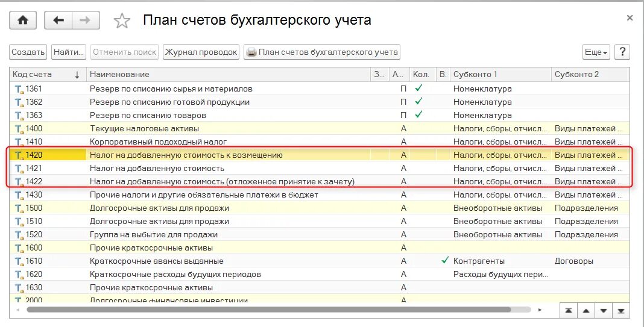Open help with question mark button

(x=622, y=52)
